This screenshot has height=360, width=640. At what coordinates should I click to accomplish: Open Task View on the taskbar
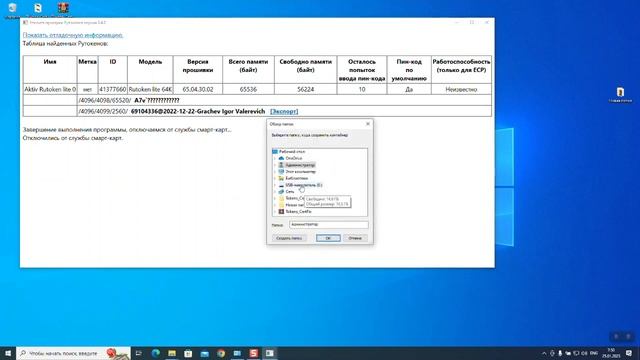coord(139,353)
